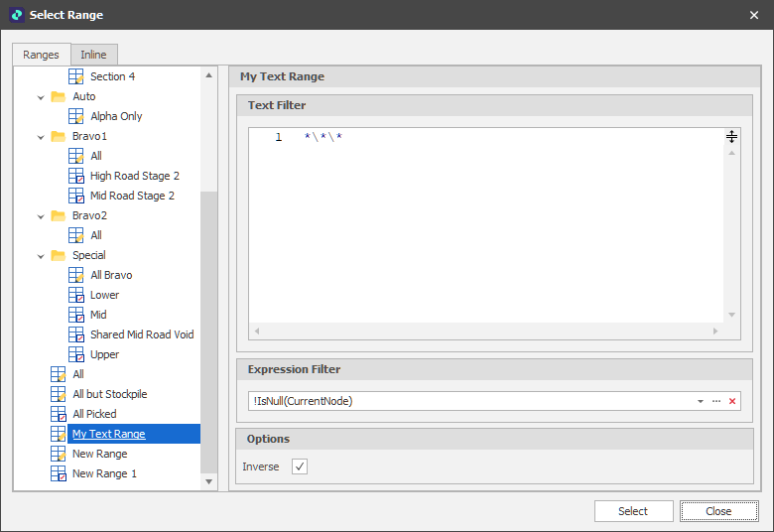Click the Auto folder icon

click(x=59, y=96)
